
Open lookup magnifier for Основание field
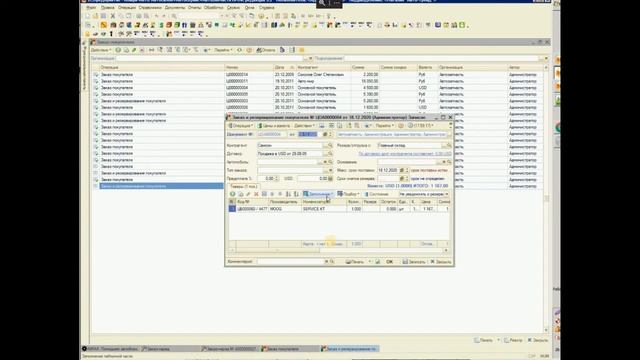449,162
